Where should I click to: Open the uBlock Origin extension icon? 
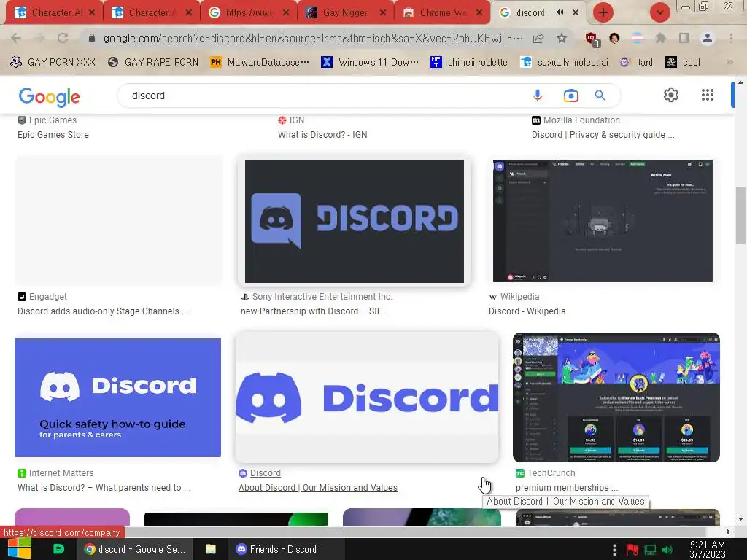coord(592,39)
